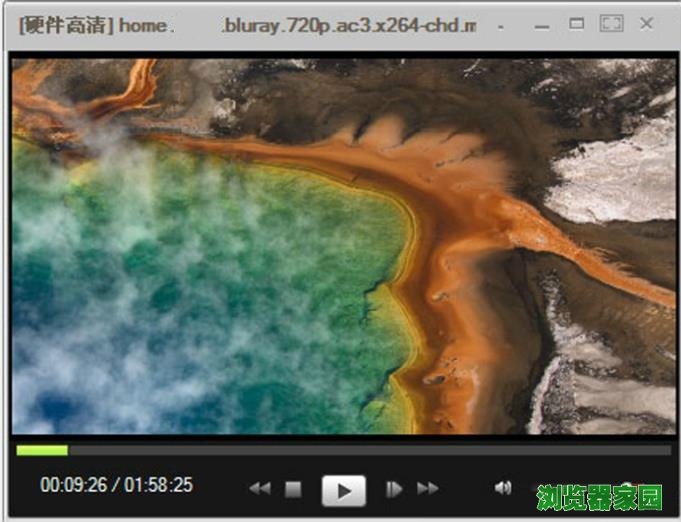Close the video player window

(x=646, y=23)
